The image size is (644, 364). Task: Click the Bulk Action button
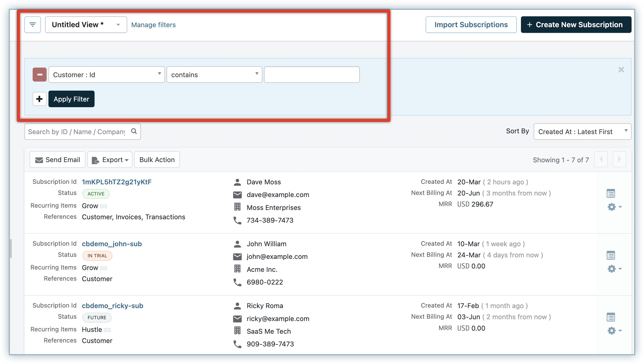pyautogui.click(x=157, y=160)
